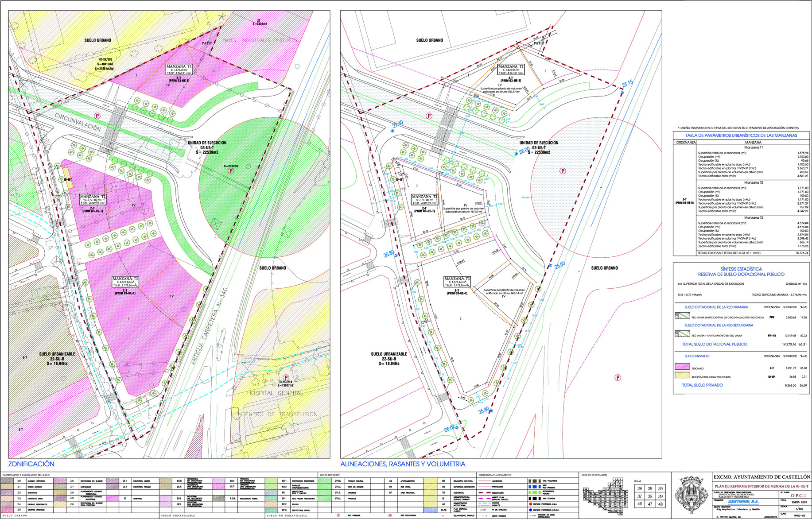Select sheet 28 in the Hojas grid

coord(640,488)
